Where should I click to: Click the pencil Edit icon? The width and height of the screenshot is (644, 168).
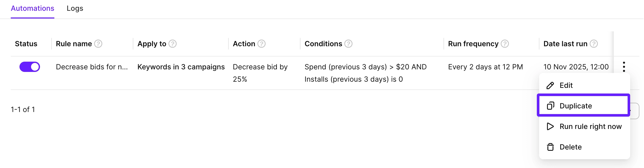(x=550, y=85)
